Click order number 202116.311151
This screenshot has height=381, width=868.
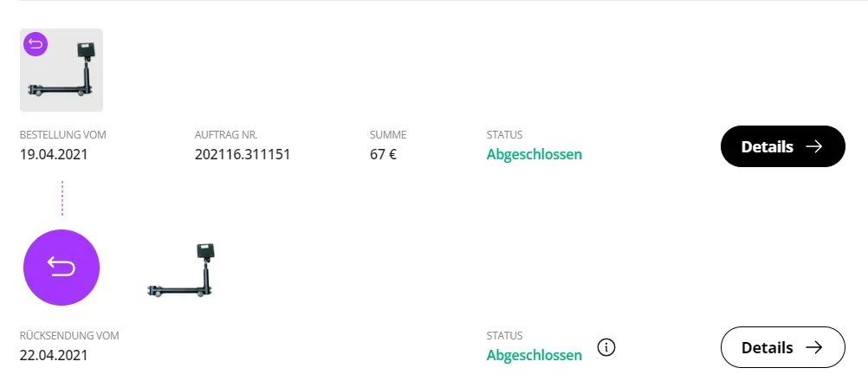[x=243, y=155]
